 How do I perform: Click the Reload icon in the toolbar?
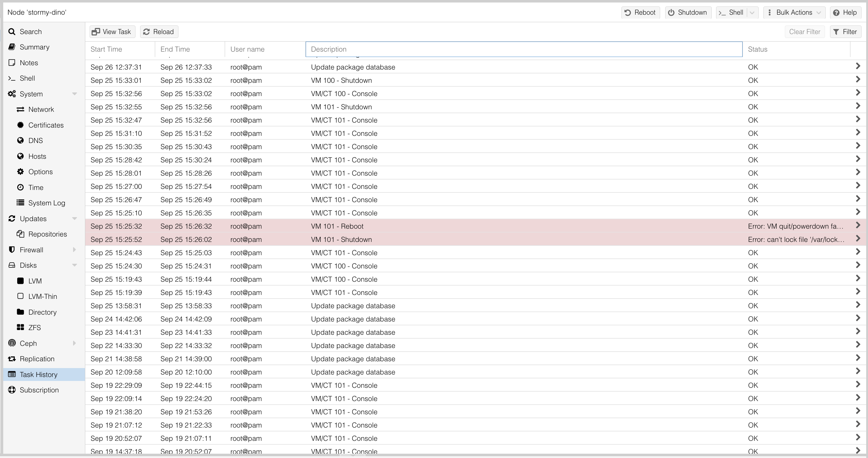146,32
